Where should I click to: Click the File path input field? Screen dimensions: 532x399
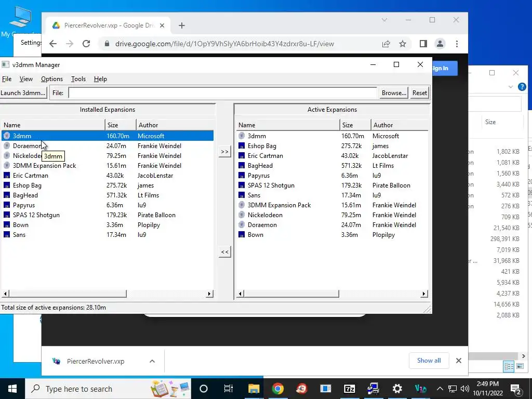tap(222, 92)
